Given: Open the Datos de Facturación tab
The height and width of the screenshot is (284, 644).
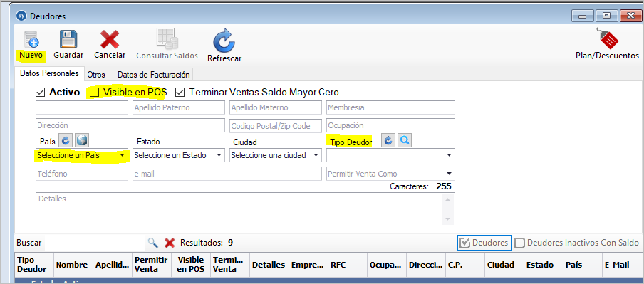Looking at the screenshot, I should coord(153,75).
